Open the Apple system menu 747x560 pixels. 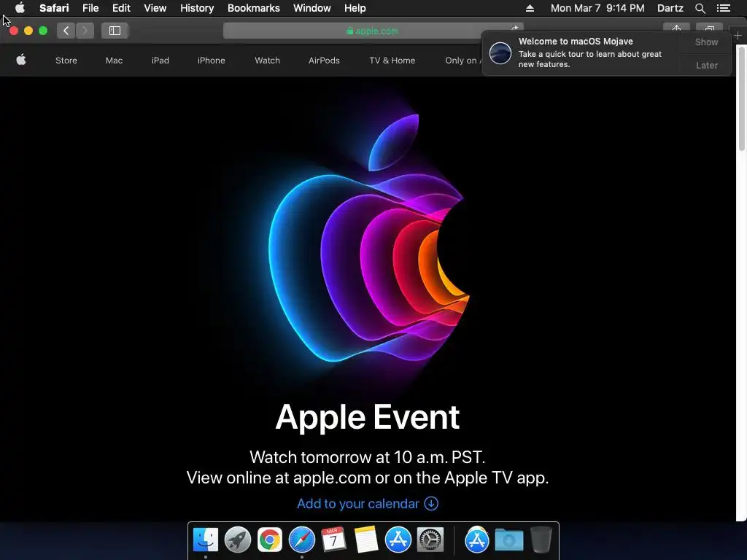pyautogui.click(x=20, y=8)
